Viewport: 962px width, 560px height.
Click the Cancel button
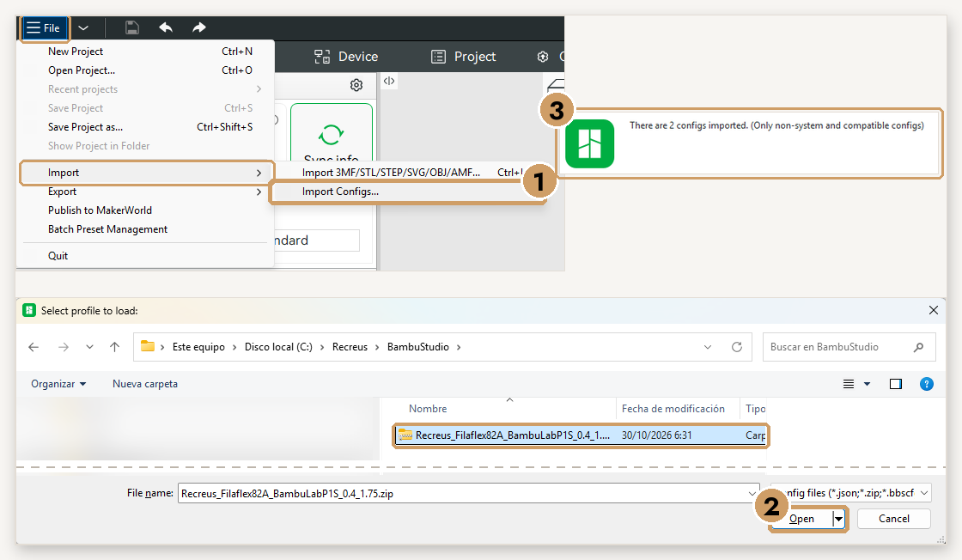[894, 519]
